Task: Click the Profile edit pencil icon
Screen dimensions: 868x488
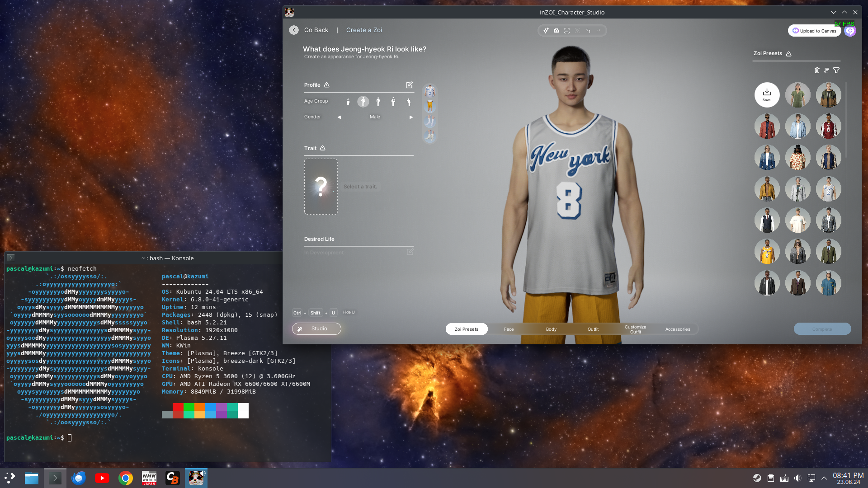Action: [409, 85]
